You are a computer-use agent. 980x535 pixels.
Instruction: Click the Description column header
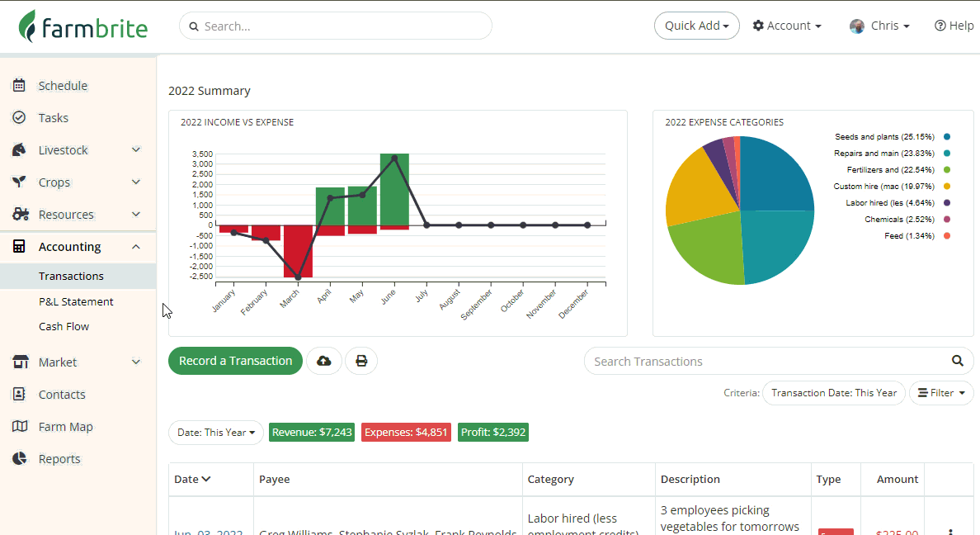(690, 480)
